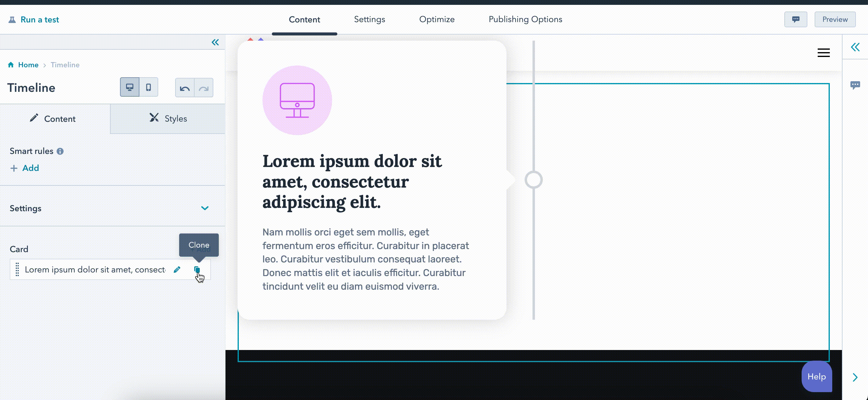Go to the Optimize tab
Viewport: 868px width, 400px height.
click(437, 19)
